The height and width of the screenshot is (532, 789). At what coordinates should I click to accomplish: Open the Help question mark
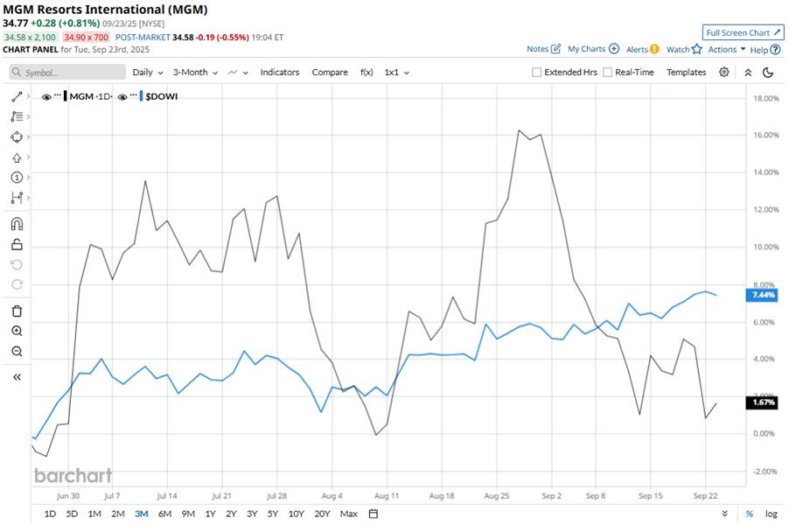coord(775,49)
